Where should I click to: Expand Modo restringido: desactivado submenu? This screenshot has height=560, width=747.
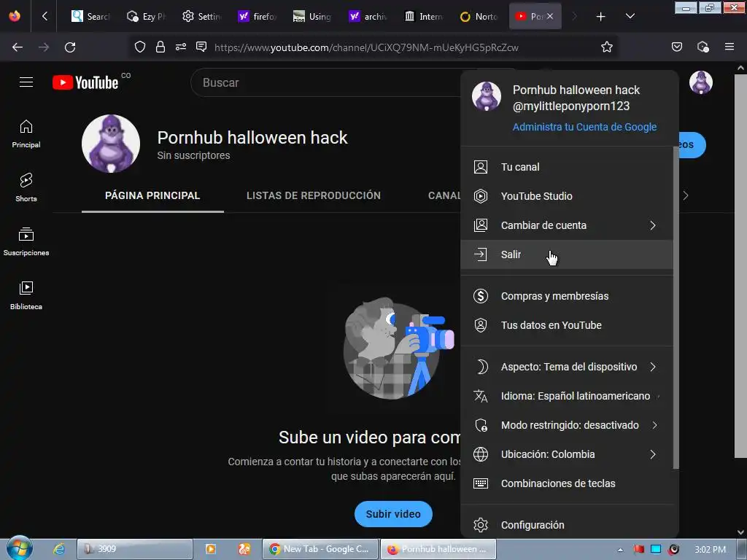tap(567, 425)
